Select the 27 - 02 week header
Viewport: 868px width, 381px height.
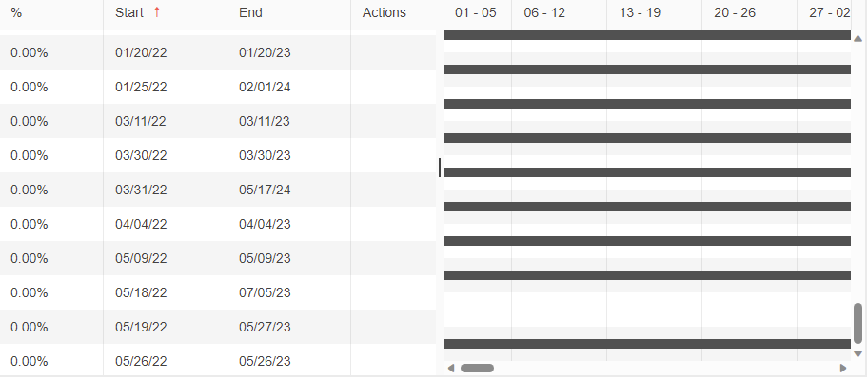click(830, 12)
